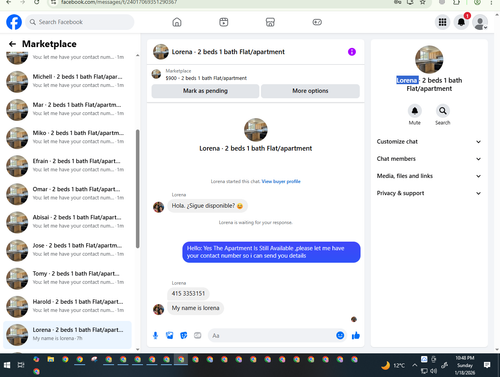The height and width of the screenshot is (377, 500).
Task: Open the Tomy conversation
Action: (67, 278)
